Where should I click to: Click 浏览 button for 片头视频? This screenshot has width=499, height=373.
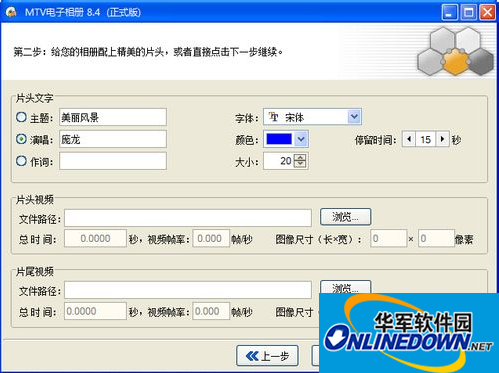[345, 217]
